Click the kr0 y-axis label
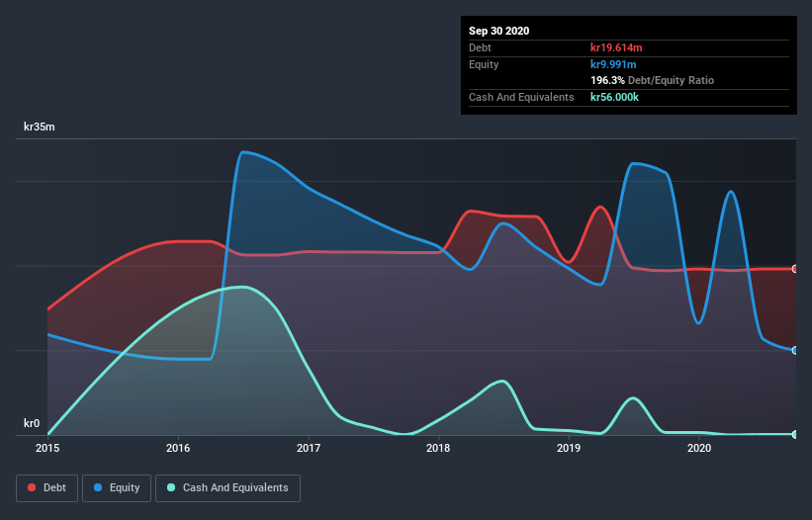The height and width of the screenshot is (520, 812). 32,423
